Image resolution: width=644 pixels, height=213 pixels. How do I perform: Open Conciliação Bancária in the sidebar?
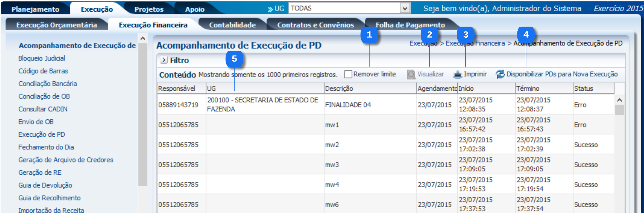click(48, 84)
